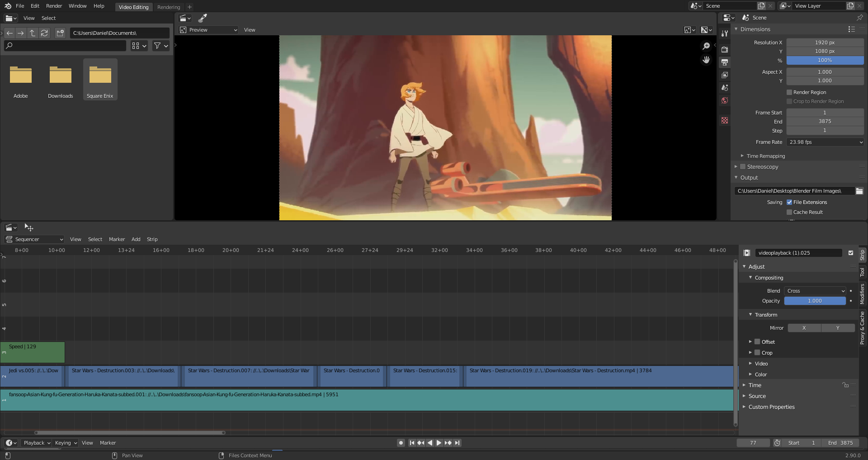Viewport: 868px width, 460px height.
Task: Open the sequencer Strip menu
Action: tap(152, 239)
